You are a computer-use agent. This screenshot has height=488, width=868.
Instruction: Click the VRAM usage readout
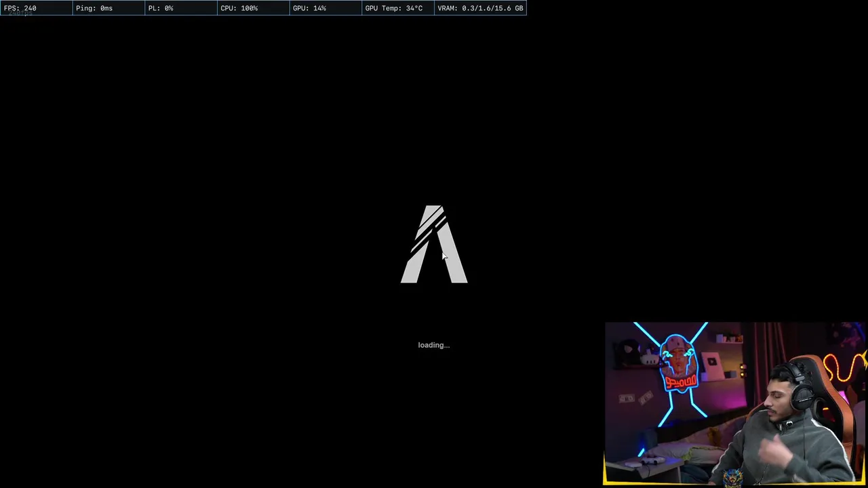pyautogui.click(x=480, y=8)
